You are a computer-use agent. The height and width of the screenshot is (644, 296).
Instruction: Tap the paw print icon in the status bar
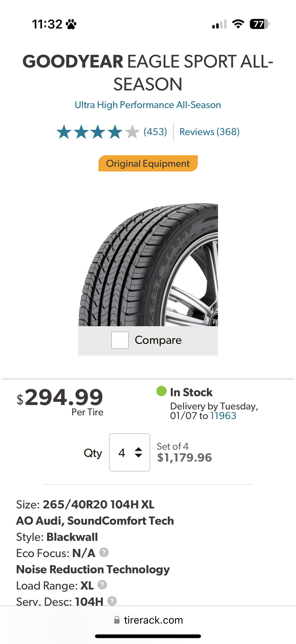tap(71, 23)
